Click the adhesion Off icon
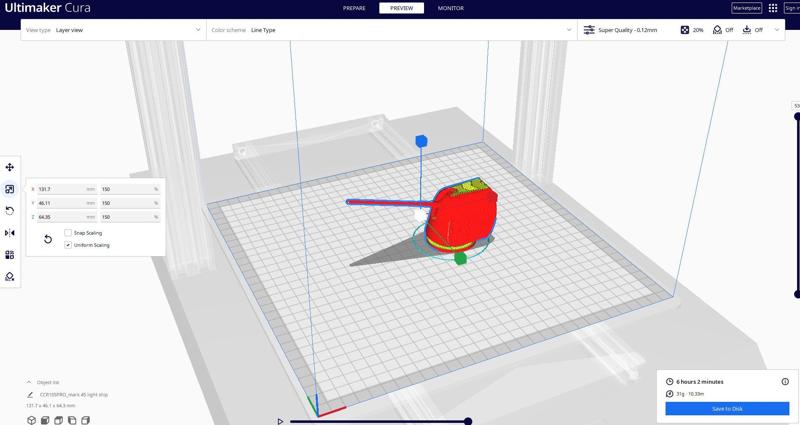The height and width of the screenshot is (425, 800). [746, 30]
